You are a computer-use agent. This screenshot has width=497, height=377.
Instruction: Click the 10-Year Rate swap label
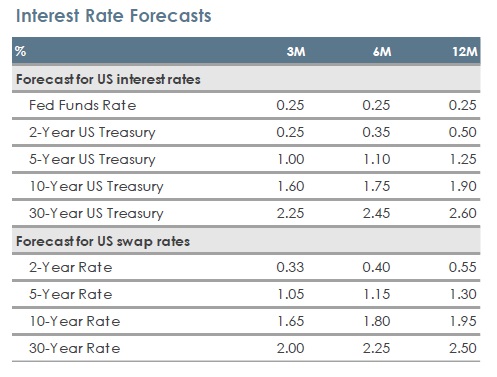(75, 321)
